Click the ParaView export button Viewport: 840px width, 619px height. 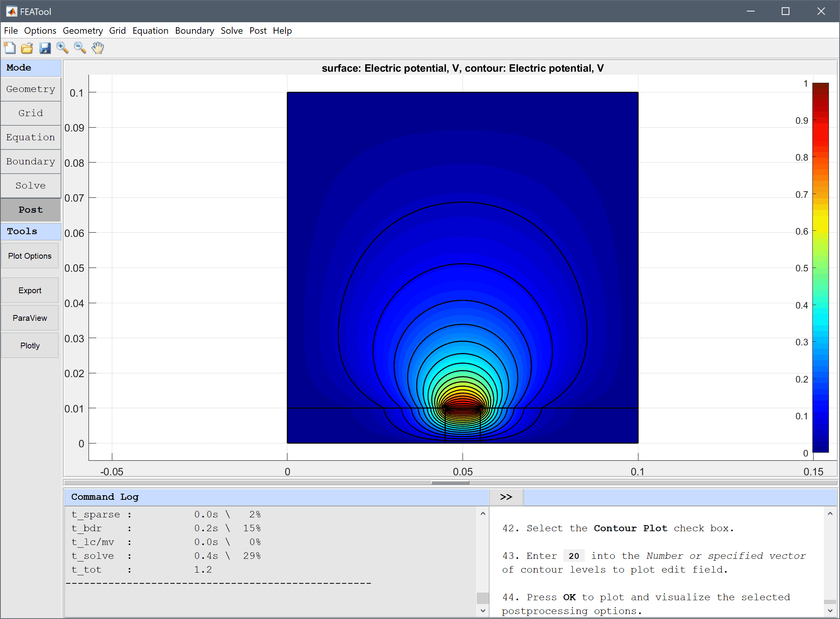[30, 318]
